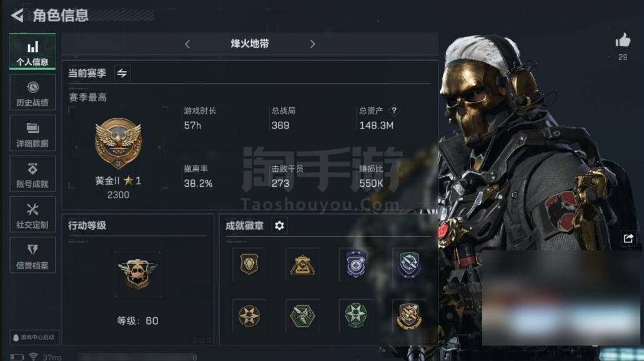Viewport: 644px width, 361px height.
Task: Click the back arrow beside 角色信息
Action: 17,16
